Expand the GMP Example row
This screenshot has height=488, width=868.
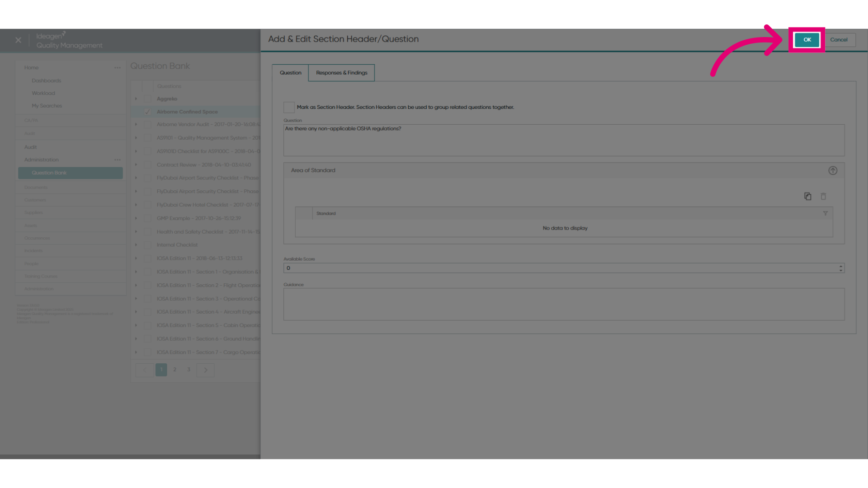[136, 218]
